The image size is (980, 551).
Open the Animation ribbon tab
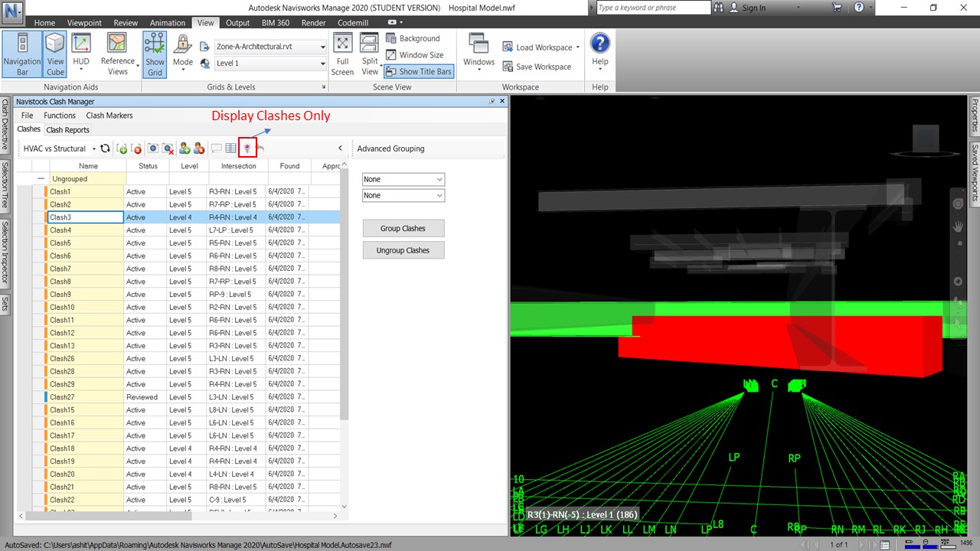(168, 23)
